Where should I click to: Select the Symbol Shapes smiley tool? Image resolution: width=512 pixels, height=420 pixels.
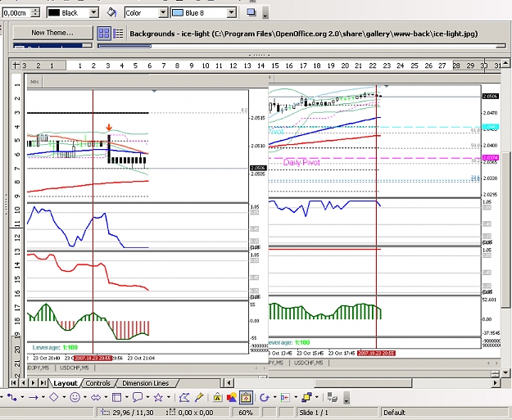click(x=75, y=397)
